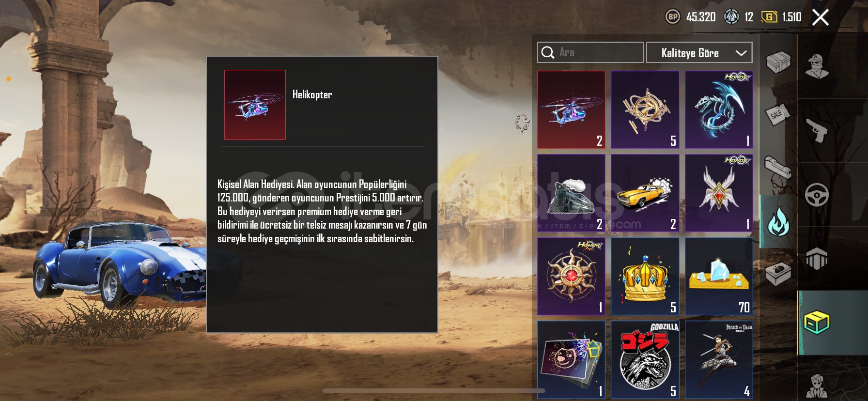Click the BP currency icon
Viewport: 868px width, 401px height.
(x=673, y=17)
